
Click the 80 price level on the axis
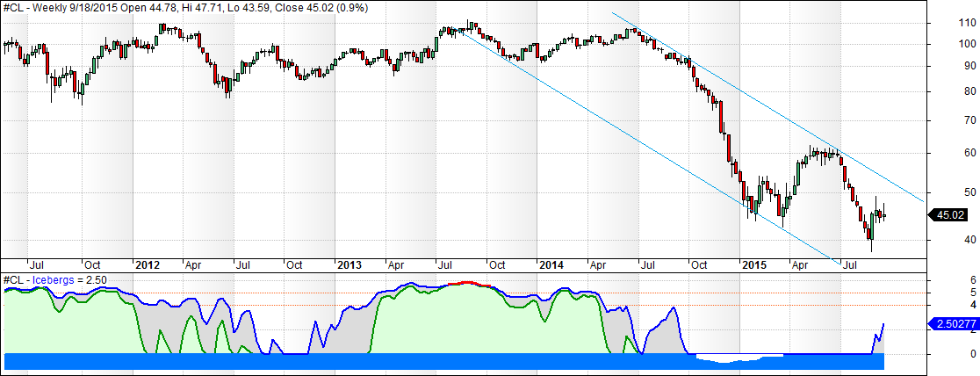tap(944, 91)
